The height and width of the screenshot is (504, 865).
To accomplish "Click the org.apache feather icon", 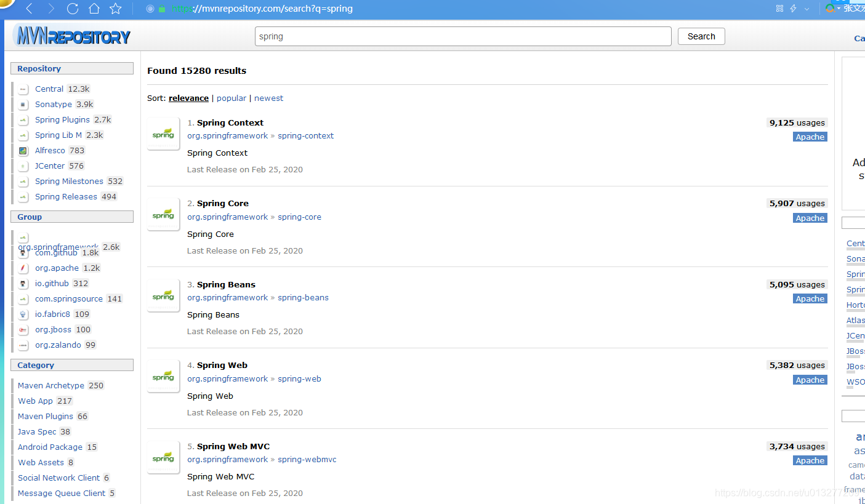I will [23, 268].
